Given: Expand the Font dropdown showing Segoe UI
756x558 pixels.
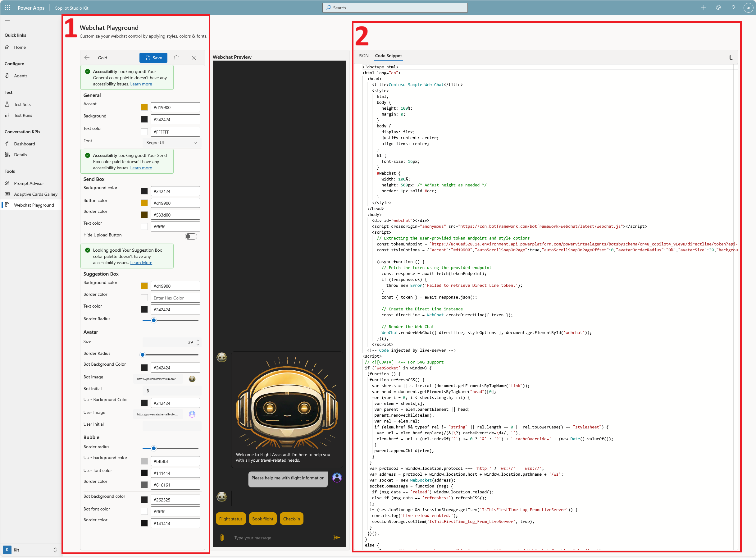Looking at the screenshot, I should click(171, 143).
